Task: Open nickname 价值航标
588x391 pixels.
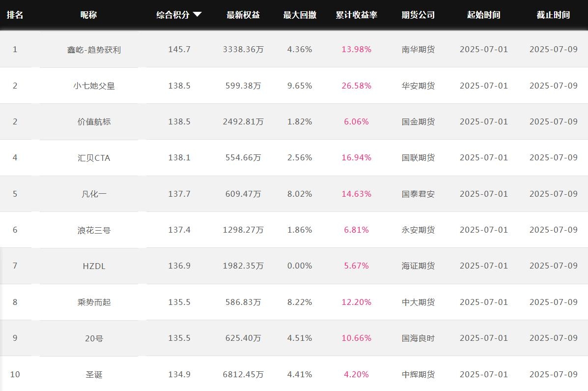Action: (x=94, y=121)
